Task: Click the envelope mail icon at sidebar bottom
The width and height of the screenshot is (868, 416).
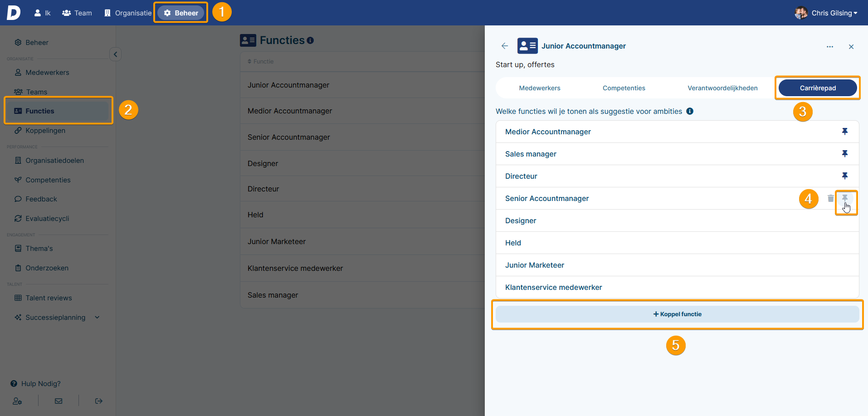Action: [59, 401]
